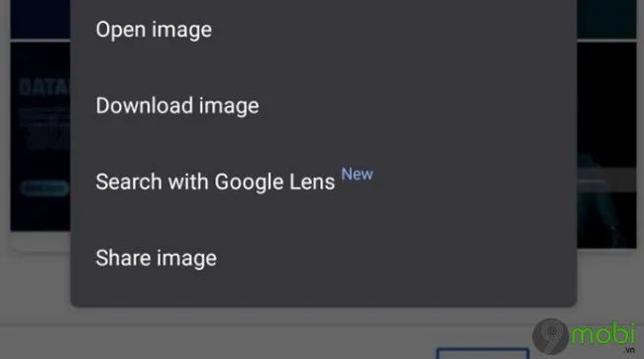Image resolution: width=644 pixels, height=359 pixels.
Task: Click the dark blue image strip at top left
Action: [x=41, y=19]
